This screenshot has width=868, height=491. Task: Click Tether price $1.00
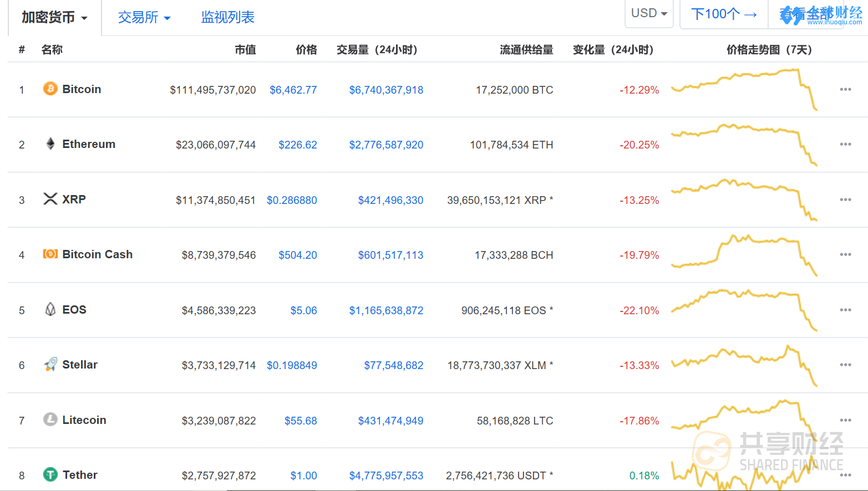[304, 475]
